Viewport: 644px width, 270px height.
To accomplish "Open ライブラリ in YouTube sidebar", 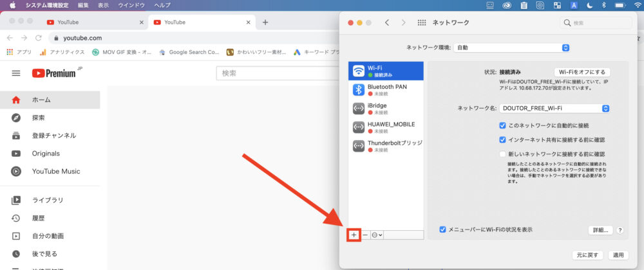I will click(x=50, y=201).
